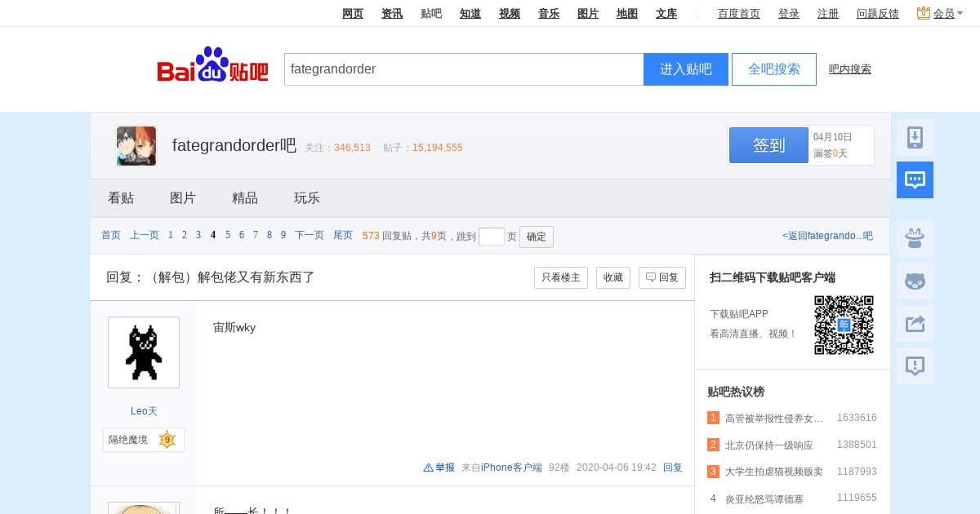The height and width of the screenshot is (514, 980).
Task: Click the 注册 register link
Action: (828, 13)
